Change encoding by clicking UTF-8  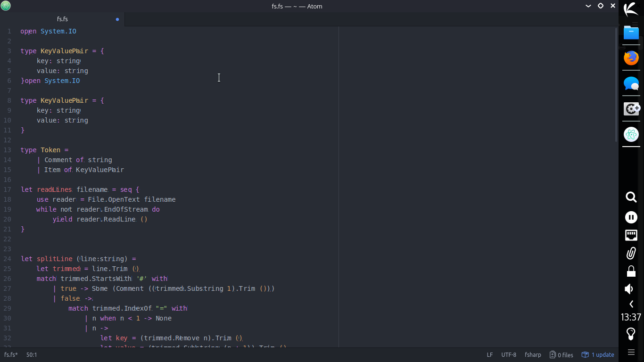tap(509, 354)
